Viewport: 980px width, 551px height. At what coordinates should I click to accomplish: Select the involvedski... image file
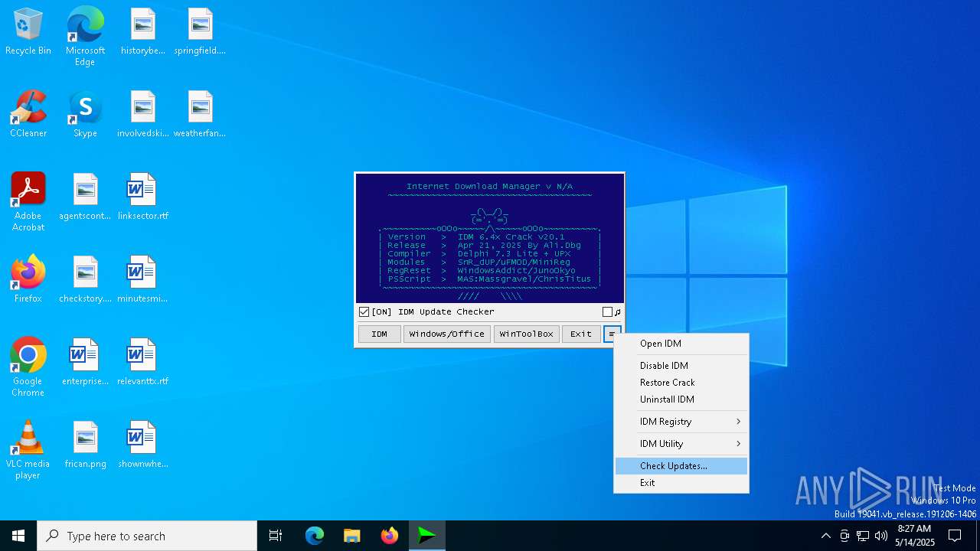[142, 115]
